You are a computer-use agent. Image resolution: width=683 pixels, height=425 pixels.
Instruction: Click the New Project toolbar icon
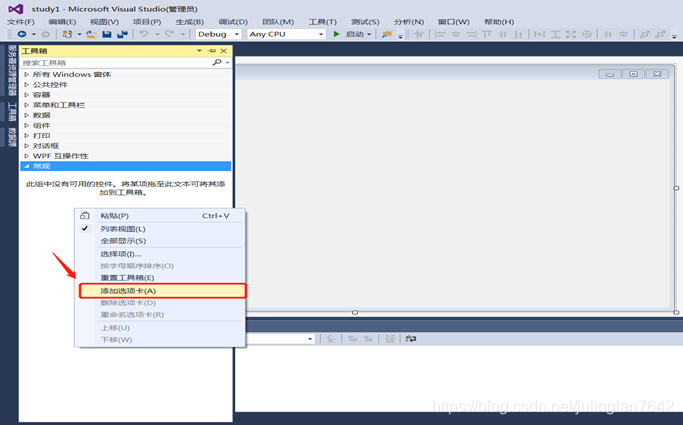click(67, 34)
